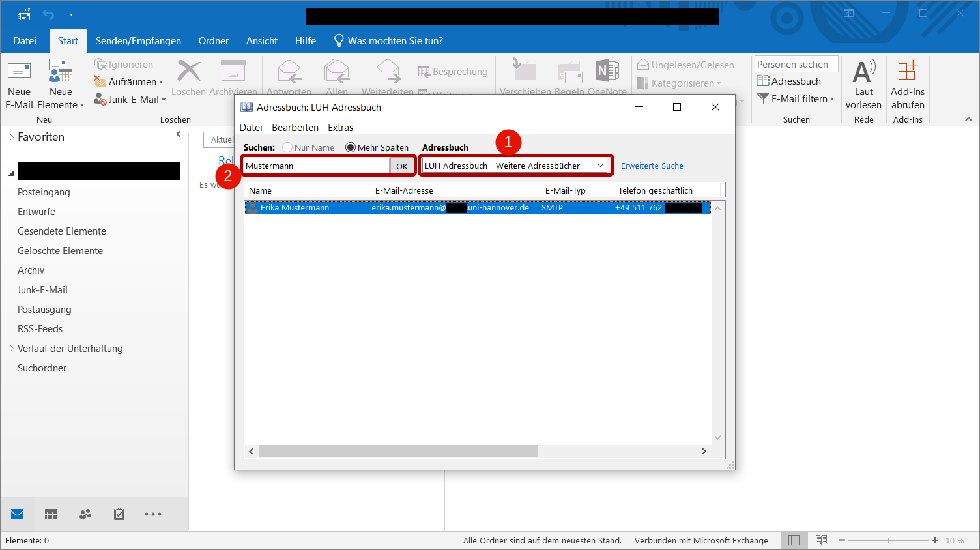
Task: Click the zoom in plus button
Action: tap(935, 540)
